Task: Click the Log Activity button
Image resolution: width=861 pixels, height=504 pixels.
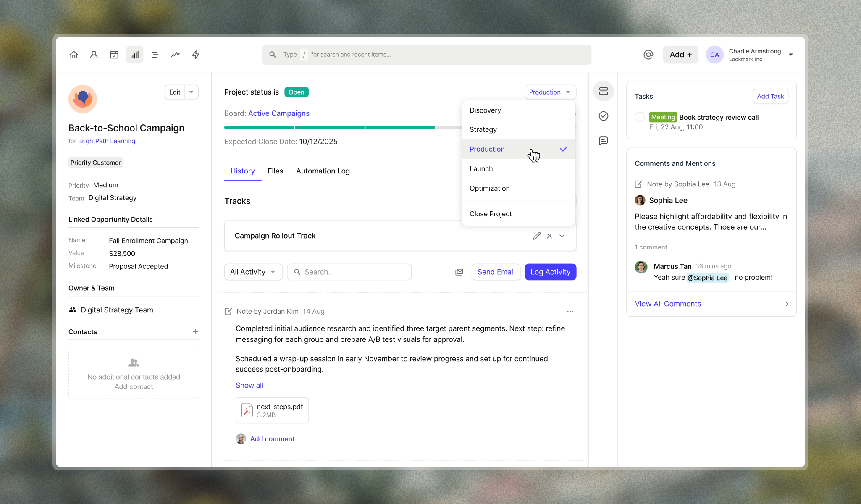Action: 550,272
